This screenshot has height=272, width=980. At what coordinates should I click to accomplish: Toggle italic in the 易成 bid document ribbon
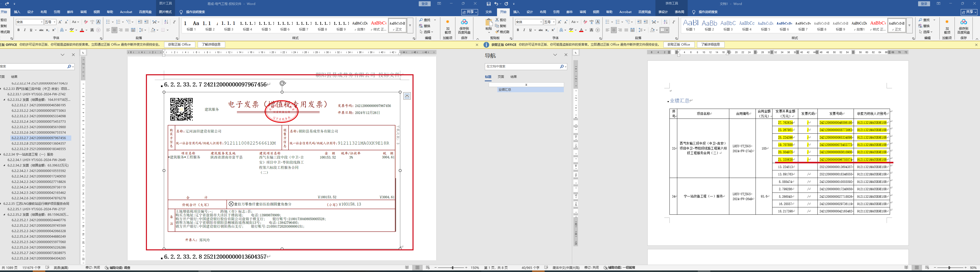tap(25, 30)
